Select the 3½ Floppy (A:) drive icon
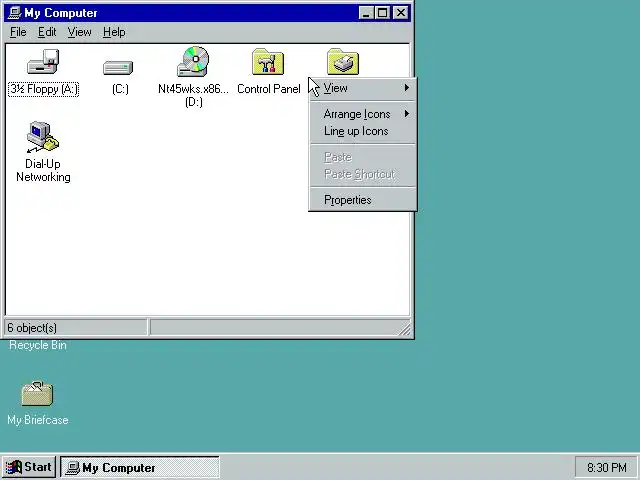 (x=43, y=62)
